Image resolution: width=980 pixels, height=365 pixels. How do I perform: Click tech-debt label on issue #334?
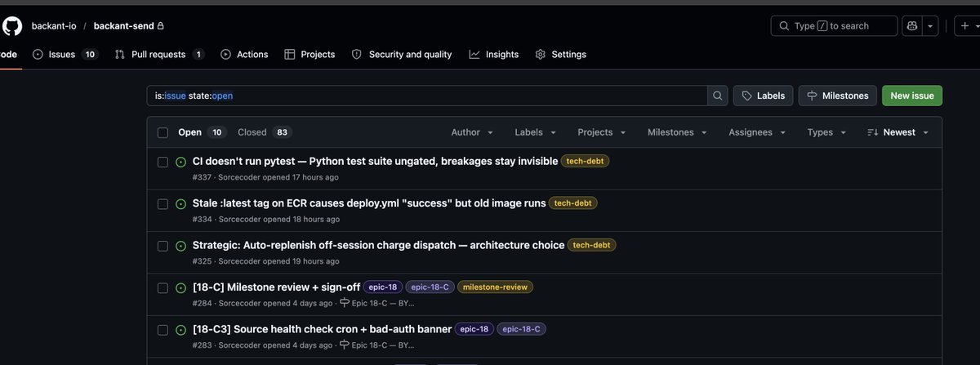(x=572, y=203)
